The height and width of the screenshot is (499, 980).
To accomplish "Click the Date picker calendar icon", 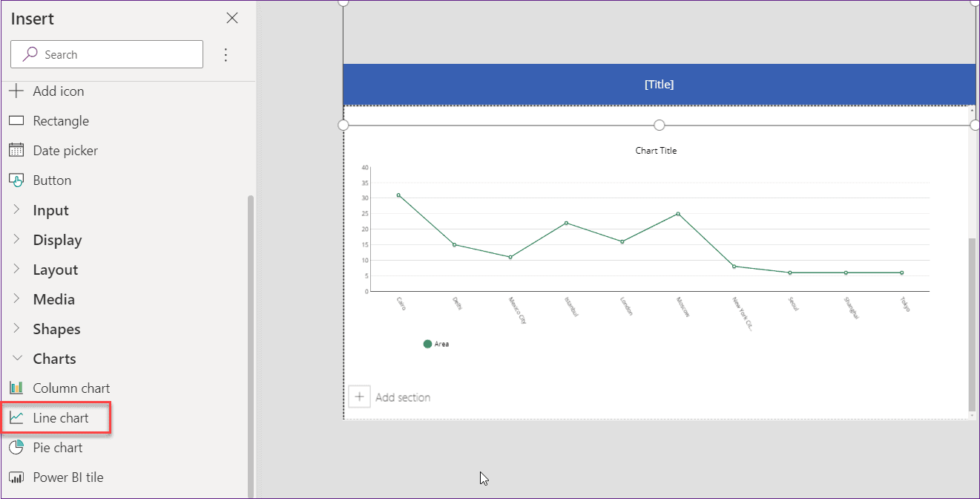I will (16, 151).
